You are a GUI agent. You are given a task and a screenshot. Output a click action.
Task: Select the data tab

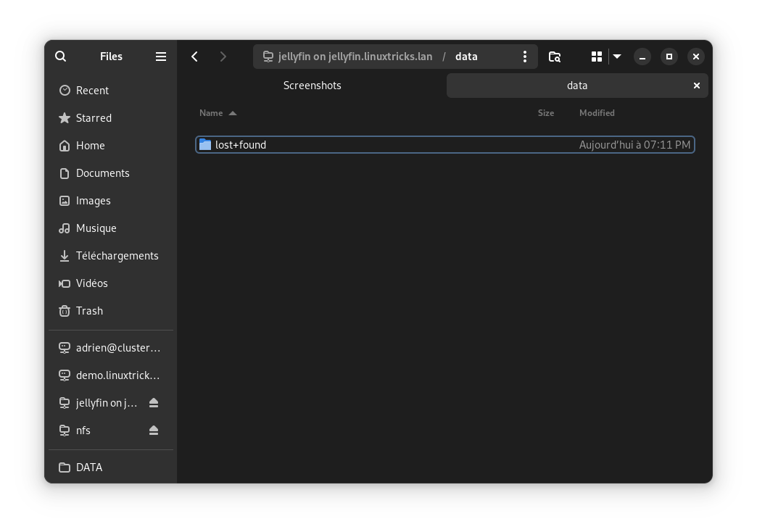577,86
